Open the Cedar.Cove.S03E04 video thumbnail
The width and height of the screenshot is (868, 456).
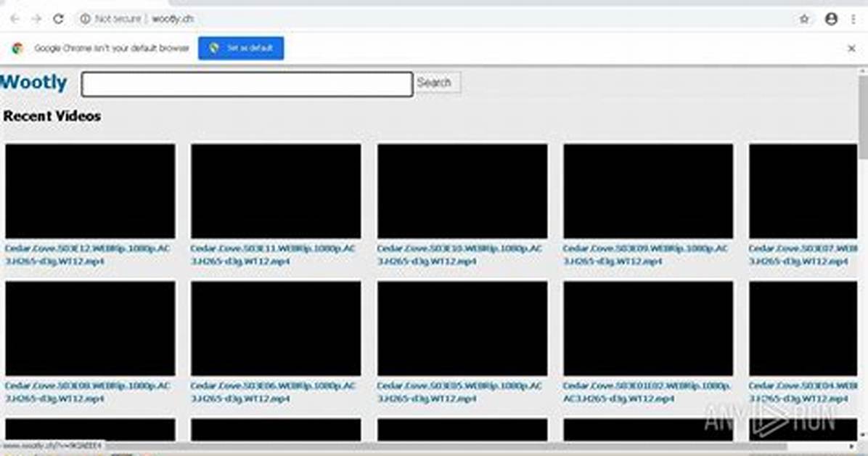coord(803,328)
